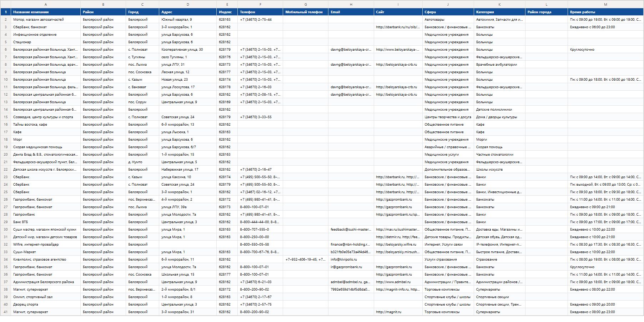
Task: Select column E header letter
Action: click(227, 4)
